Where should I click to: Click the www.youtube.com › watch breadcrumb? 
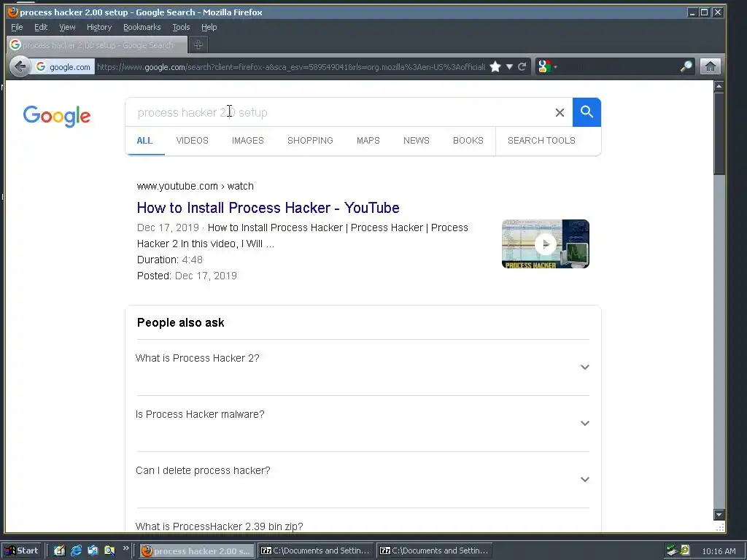coord(196,186)
